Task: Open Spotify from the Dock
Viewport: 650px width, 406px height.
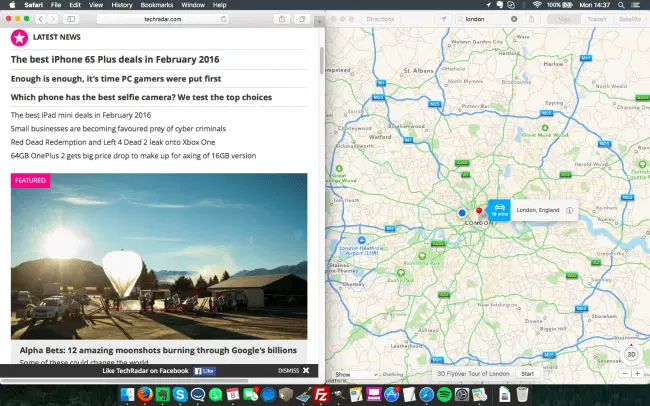Action: pyautogui.click(x=444, y=394)
